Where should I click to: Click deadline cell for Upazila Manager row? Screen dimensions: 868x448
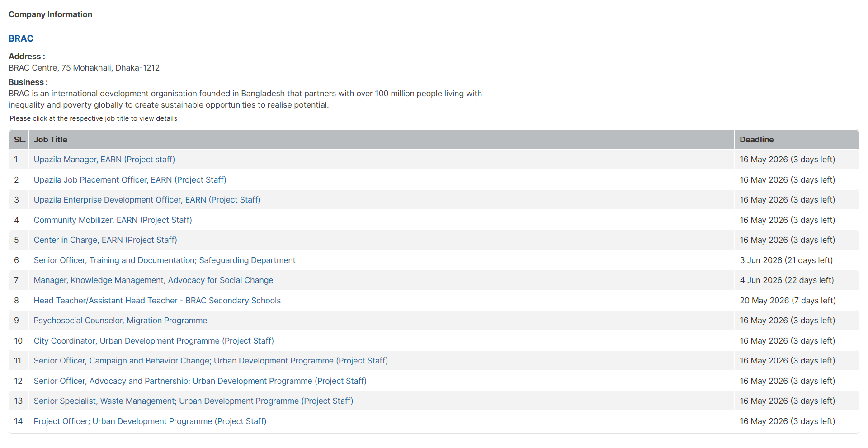(x=797, y=160)
